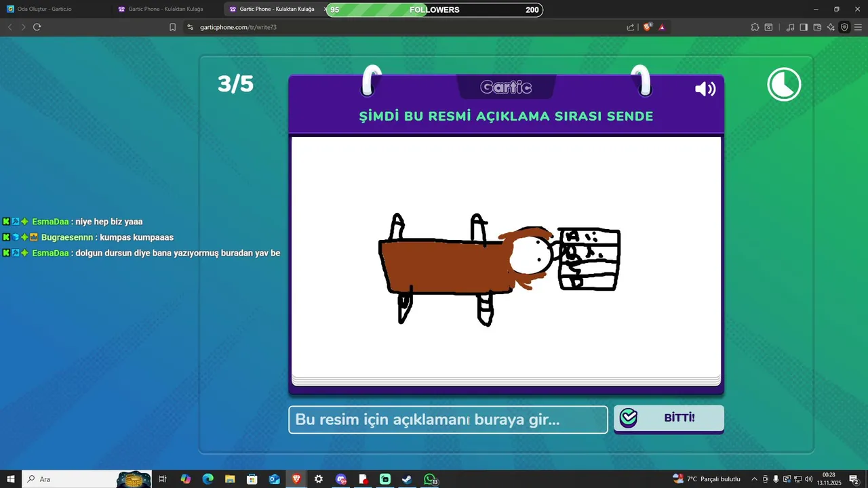Viewport: 868px width, 488px height.
Task: Open the browser hamburger menu
Action: click(858, 27)
